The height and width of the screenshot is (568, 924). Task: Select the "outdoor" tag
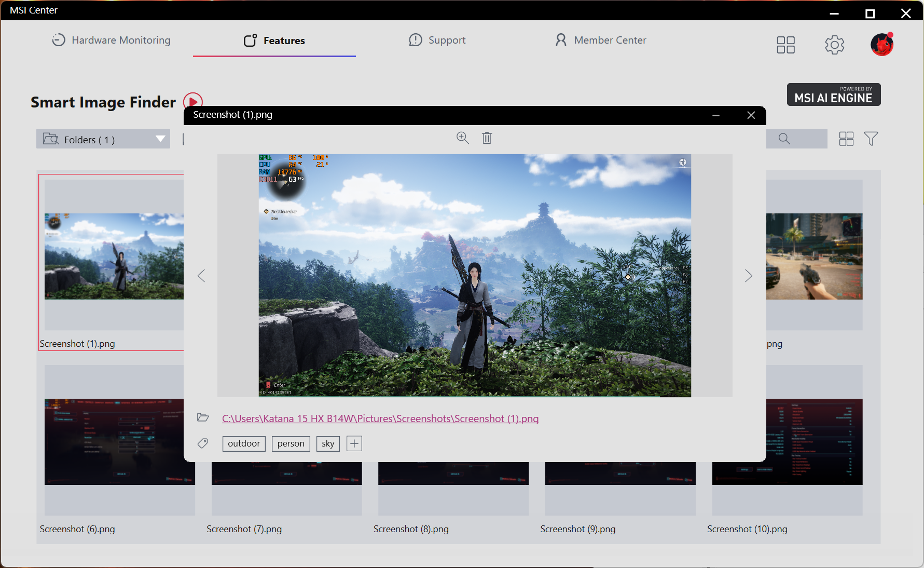coord(244,443)
